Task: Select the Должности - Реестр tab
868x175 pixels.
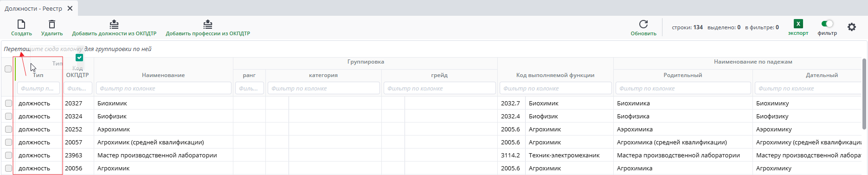Action: [33, 8]
